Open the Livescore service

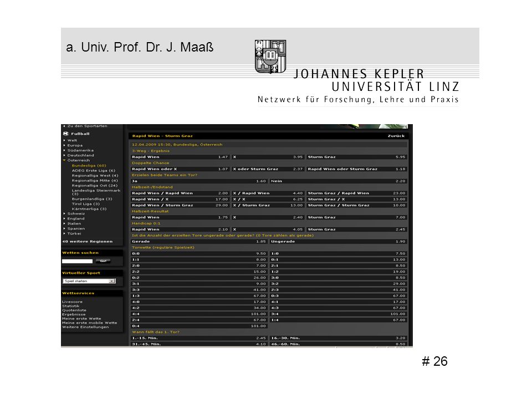(x=72, y=301)
